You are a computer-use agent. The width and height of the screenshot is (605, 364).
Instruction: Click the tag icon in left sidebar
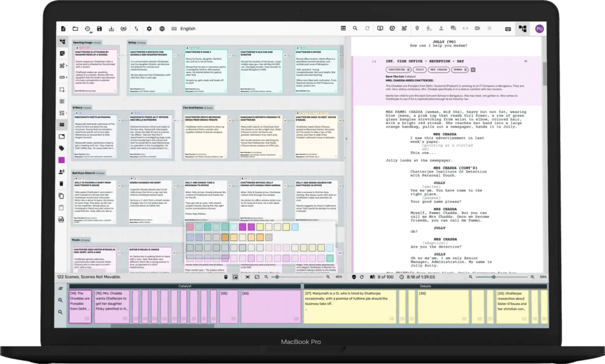62,148
